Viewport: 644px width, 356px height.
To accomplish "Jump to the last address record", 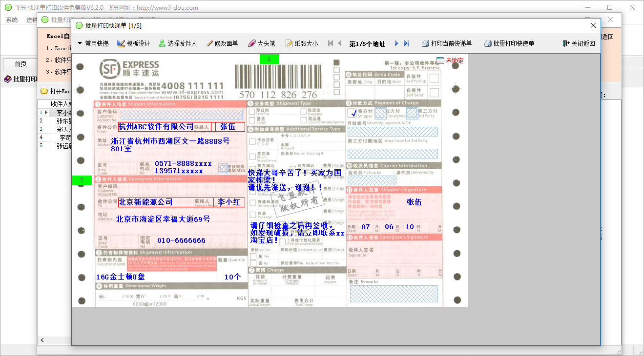I will click(x=407, y=43).
